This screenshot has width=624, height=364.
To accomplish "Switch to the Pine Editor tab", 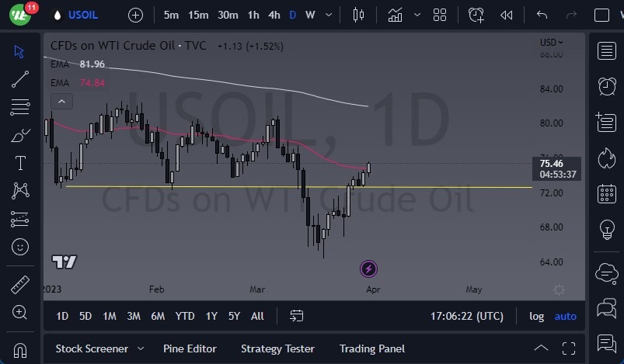I will [190, 348].
